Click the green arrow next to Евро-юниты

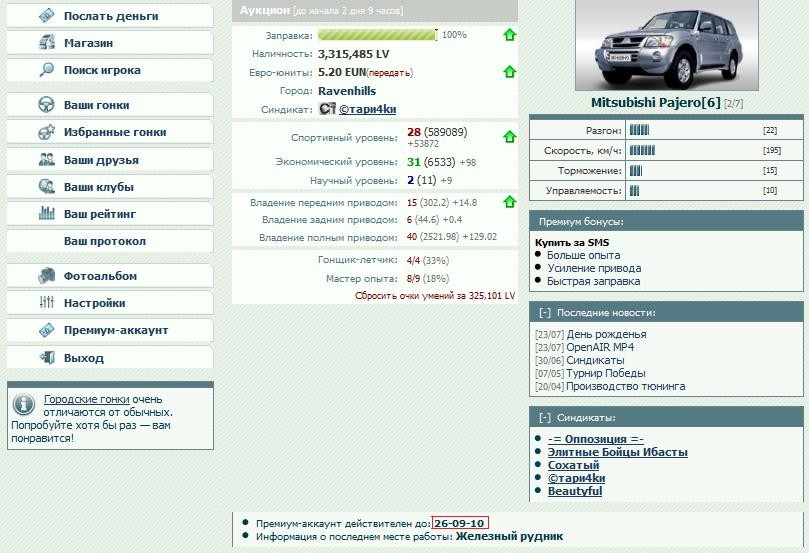(509, 72)
